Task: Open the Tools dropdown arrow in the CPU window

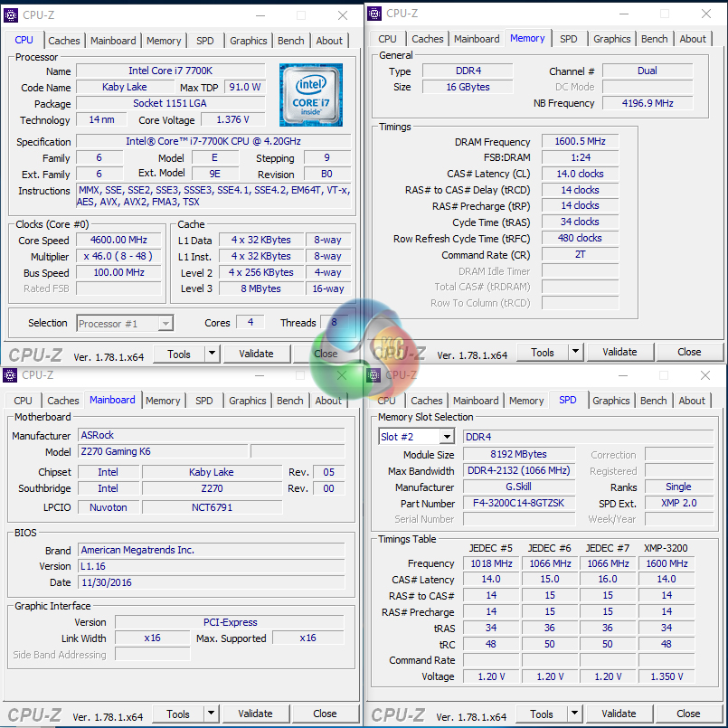Action: (213, 354)
